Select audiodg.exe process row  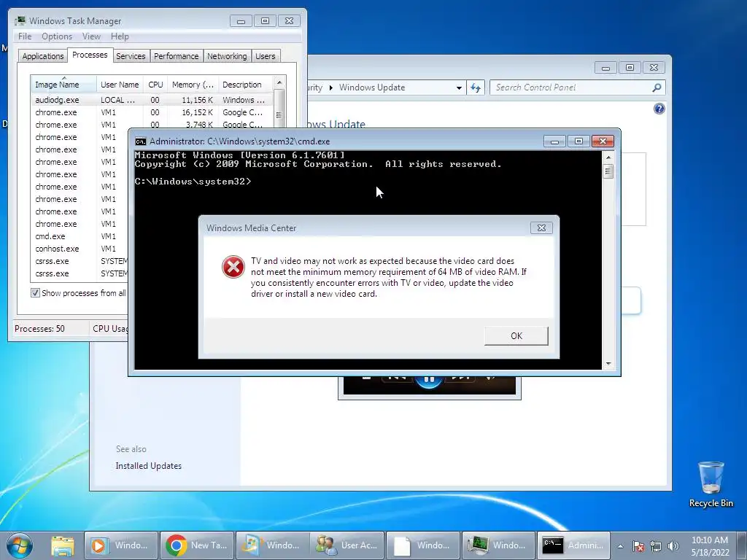pyautogui.click(x=152, y=100)
